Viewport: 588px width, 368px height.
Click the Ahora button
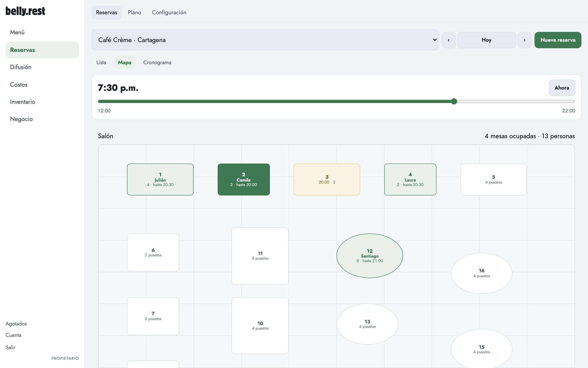(562, 88)
